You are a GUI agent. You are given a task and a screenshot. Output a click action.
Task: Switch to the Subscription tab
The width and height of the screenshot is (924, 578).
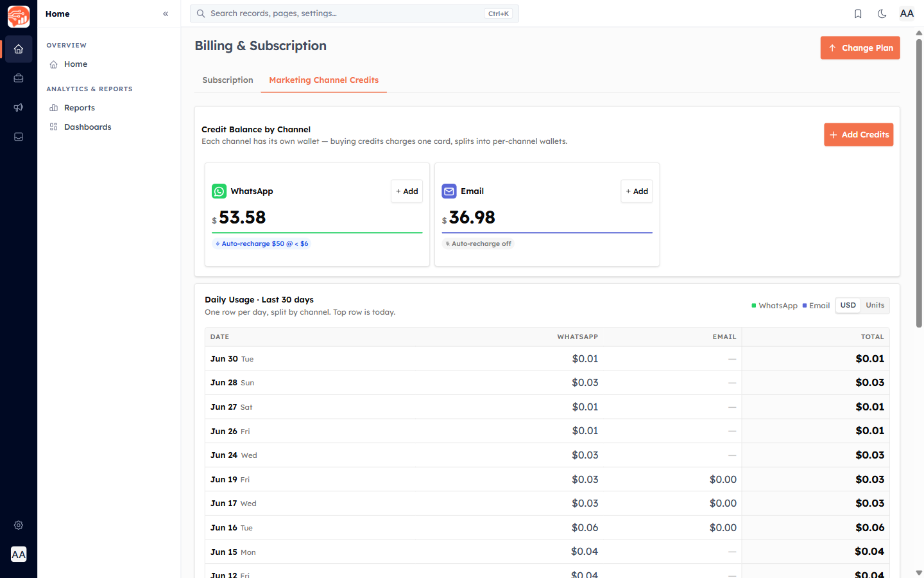coord(228,80)
